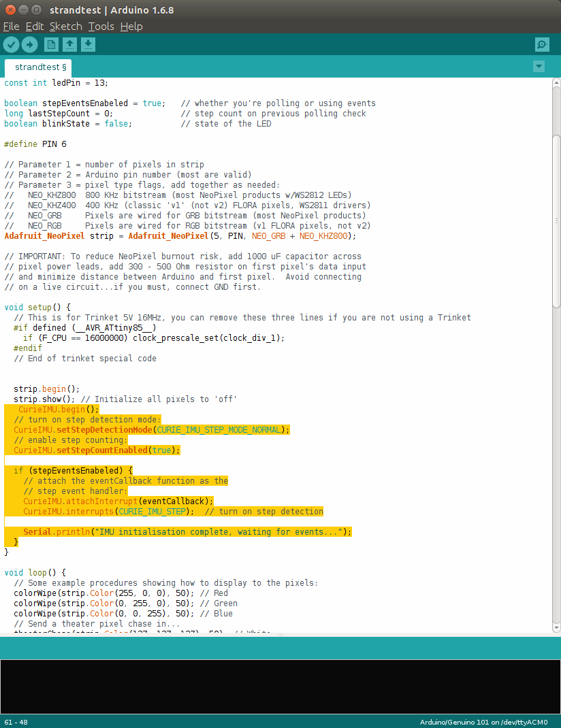Open the Edit menu
Image resolution: width=561 pixels, height=728 pixels.
click(x=34, y=27)
